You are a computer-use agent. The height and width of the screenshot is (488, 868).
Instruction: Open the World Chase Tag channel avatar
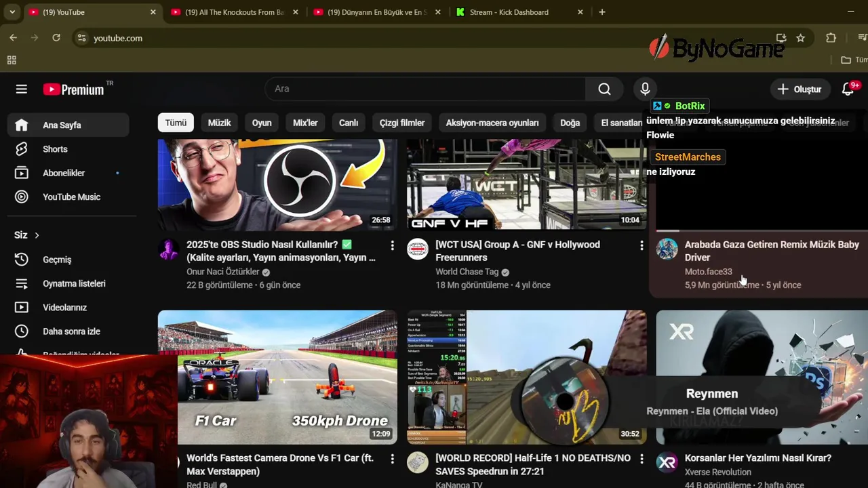(418, 249)
